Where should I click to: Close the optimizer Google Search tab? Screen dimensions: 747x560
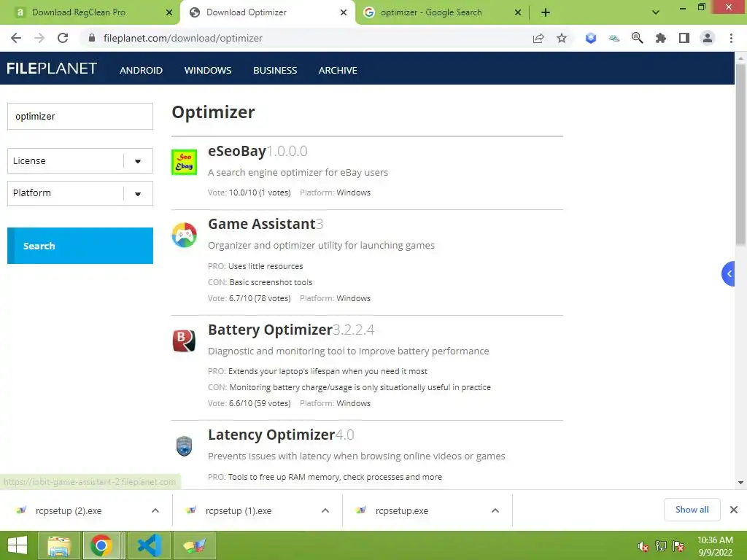518,12
